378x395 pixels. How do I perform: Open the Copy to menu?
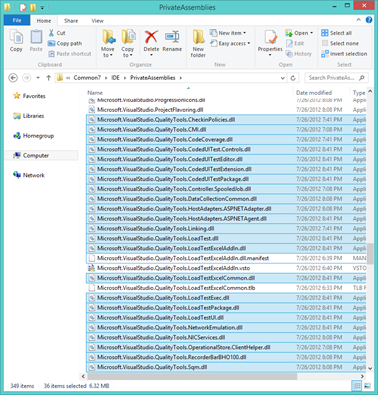pyautogui.click(x=128, y=43)
